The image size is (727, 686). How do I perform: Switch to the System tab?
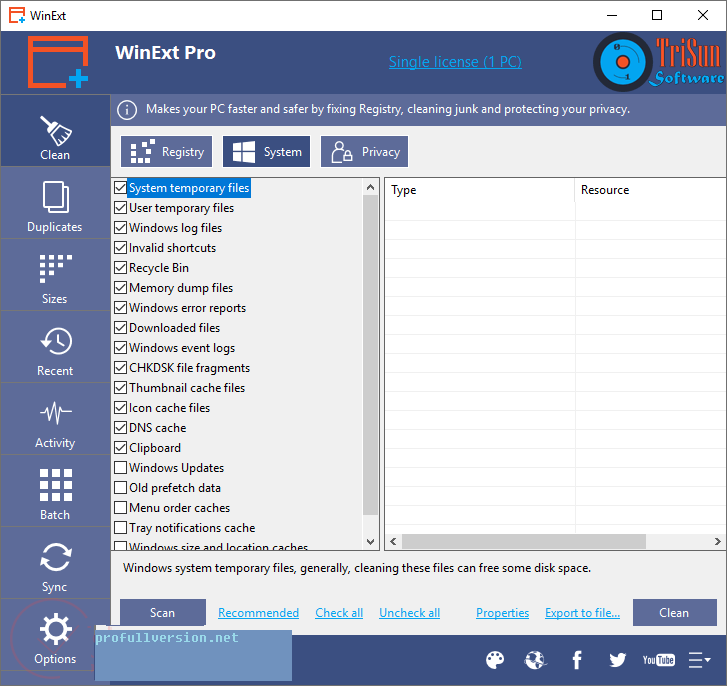(267, 152)
